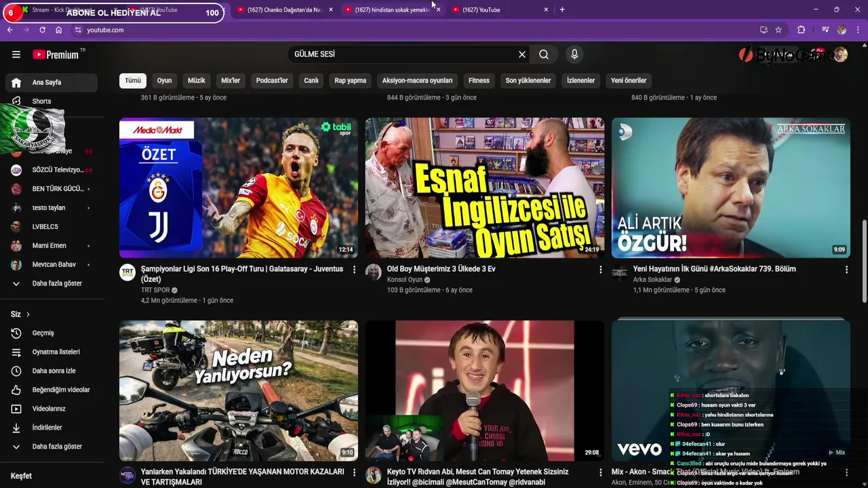Screen dimensions: 868x488
Task: Go back with the browser back arrow
Action: (x=10, y=30)
